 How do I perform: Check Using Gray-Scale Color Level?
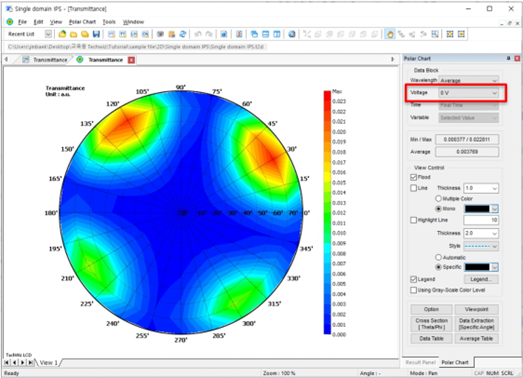tap(414, 290)
